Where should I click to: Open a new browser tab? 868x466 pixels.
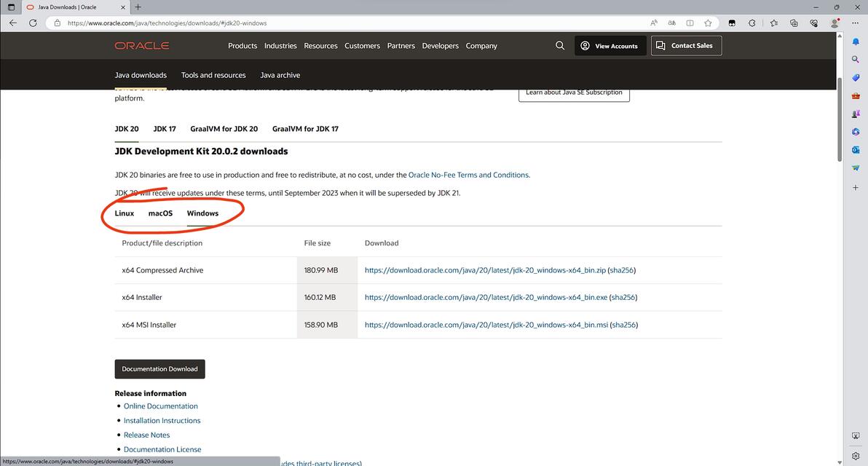[x=138, y=7]
